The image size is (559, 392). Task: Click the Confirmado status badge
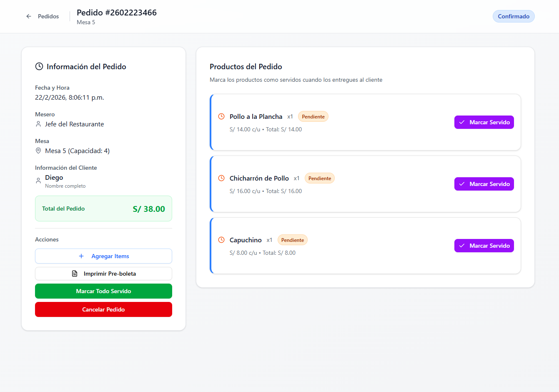tap(514, 16)
